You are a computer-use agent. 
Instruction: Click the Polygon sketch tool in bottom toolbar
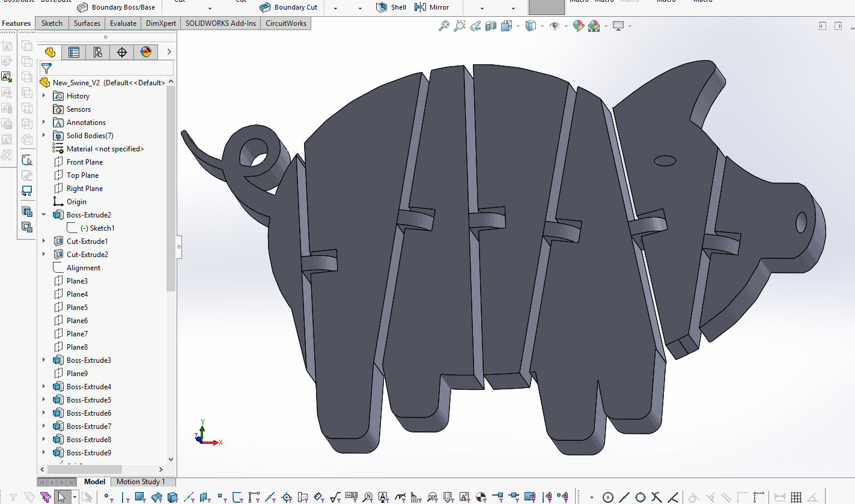click(x=640, y=497)
